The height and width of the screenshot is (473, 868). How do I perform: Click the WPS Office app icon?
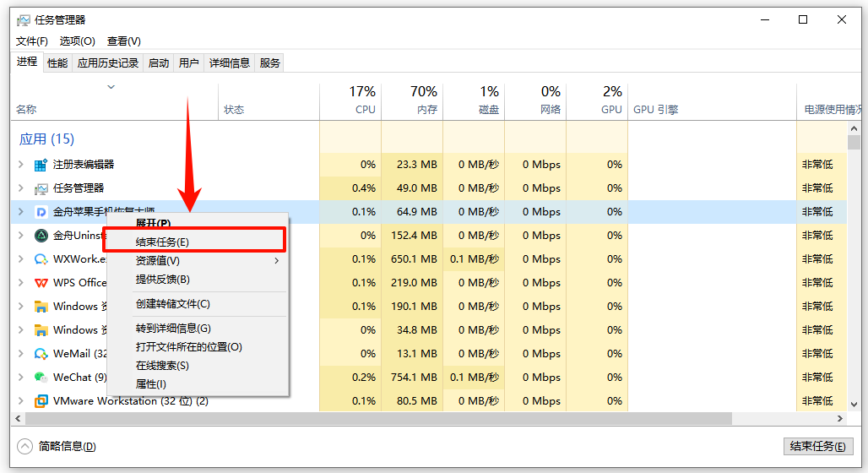pyautogui.click(x=41, y=283)
